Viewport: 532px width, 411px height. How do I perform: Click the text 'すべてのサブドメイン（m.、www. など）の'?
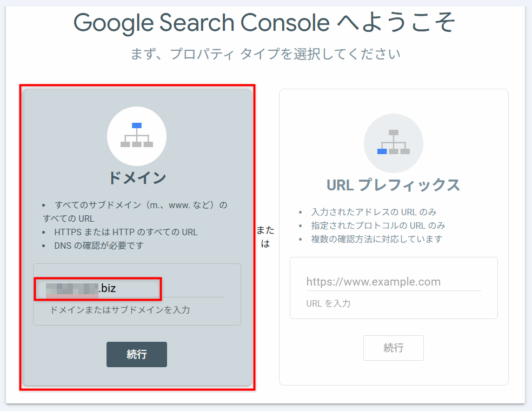tap(141, 205)
